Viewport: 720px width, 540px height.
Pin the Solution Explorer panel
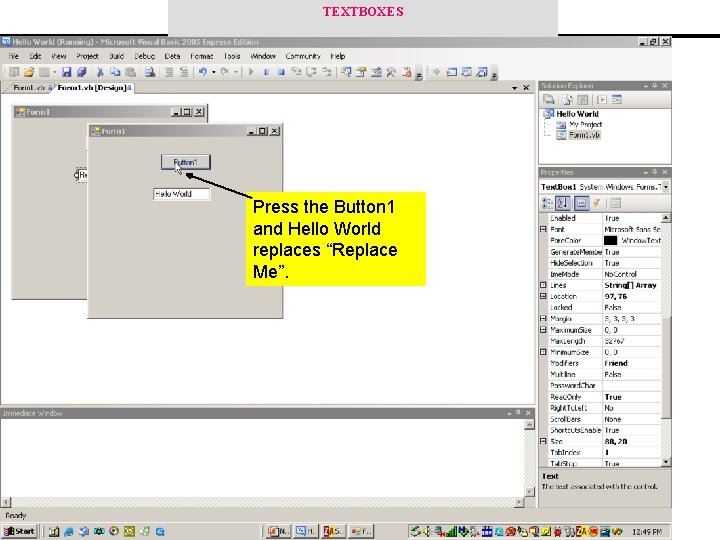(655, 85)
